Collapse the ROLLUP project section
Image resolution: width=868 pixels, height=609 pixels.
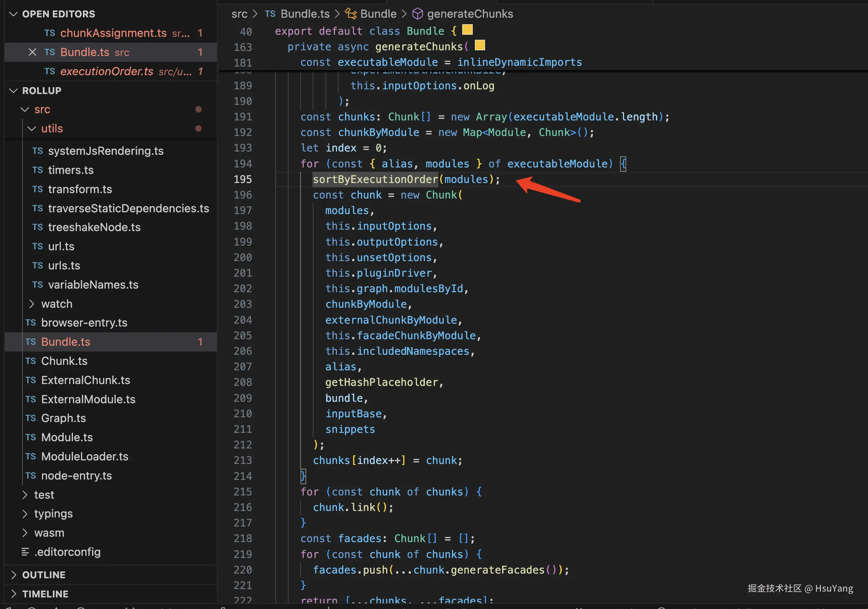point(14,91)
